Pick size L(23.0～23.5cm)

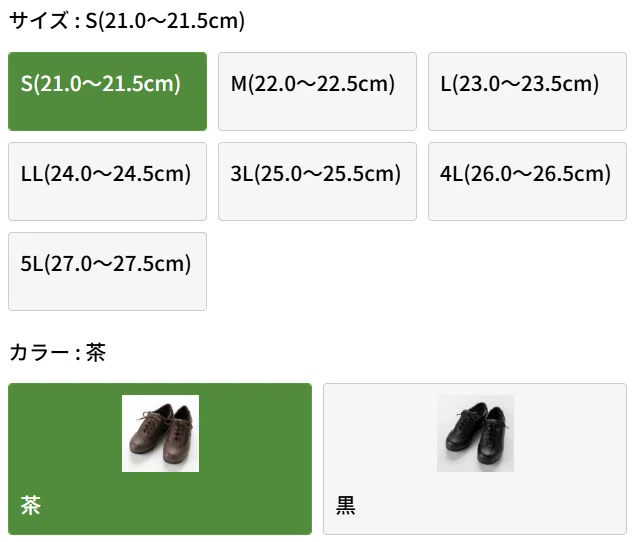[x=527, y=91]
